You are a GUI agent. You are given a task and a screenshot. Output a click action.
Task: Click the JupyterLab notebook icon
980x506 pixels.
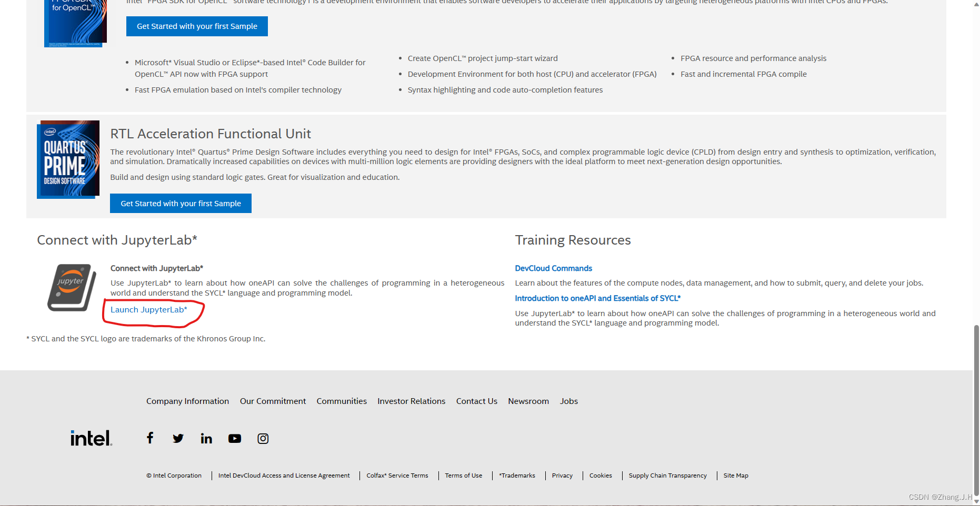[x=71, y=288]
